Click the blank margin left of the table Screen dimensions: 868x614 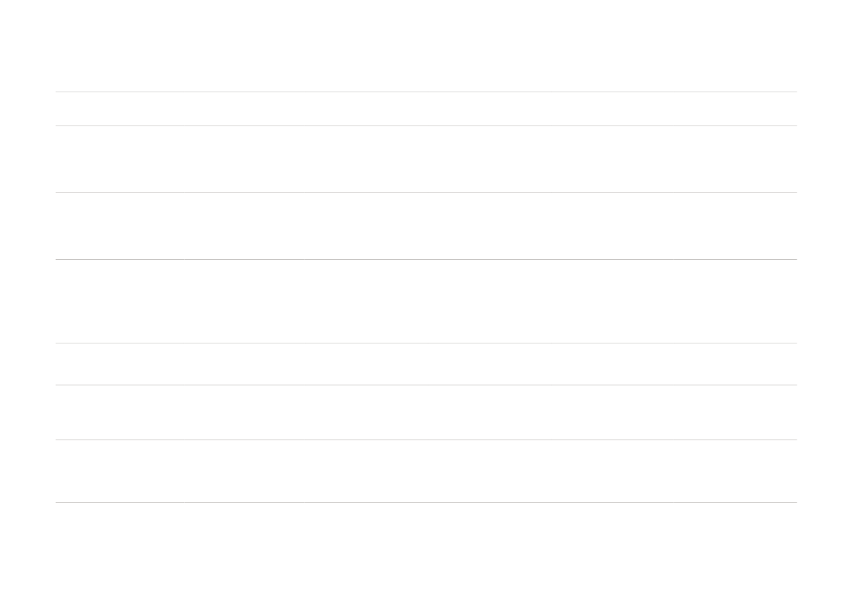point(27,297)
